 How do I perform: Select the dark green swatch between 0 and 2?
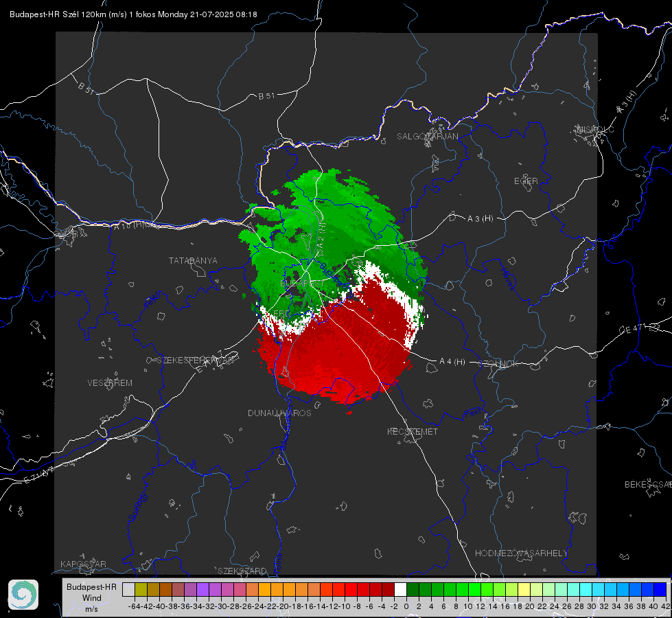coord(413,589)
